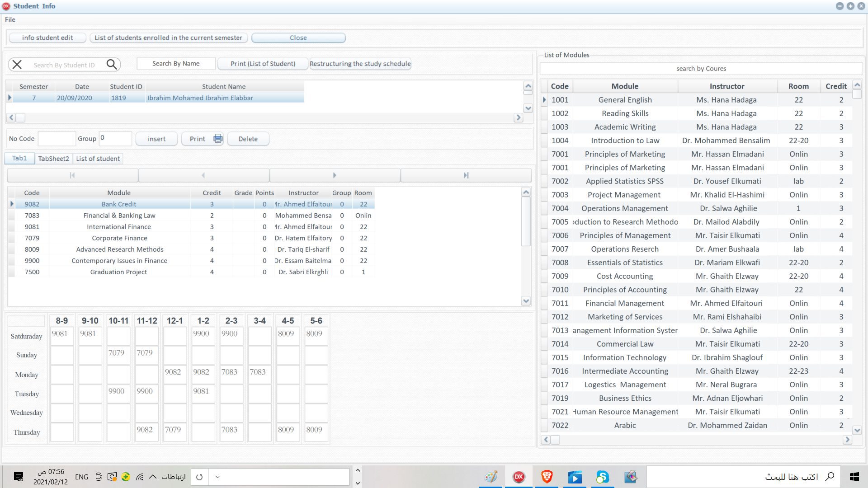Open the taskbar address toolbar dropdown
Screen dimensions: 868x488
(x=217, y=477)
